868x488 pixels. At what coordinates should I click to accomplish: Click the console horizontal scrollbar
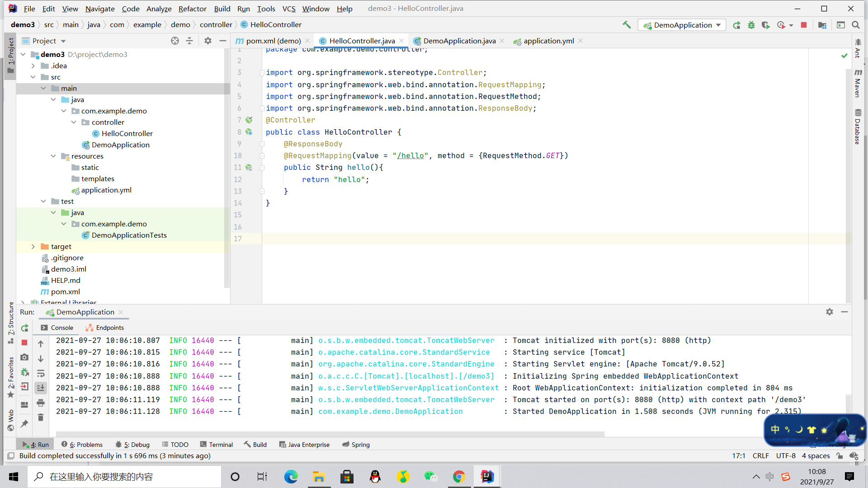pos(330,434)
